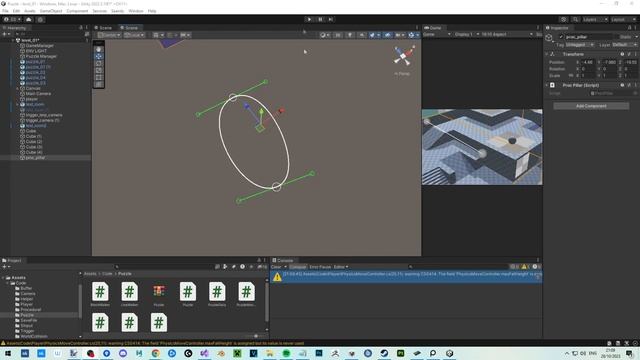Click the Clear button in Console
This screenshot has height=360, width=640.
tap(276, 267)
